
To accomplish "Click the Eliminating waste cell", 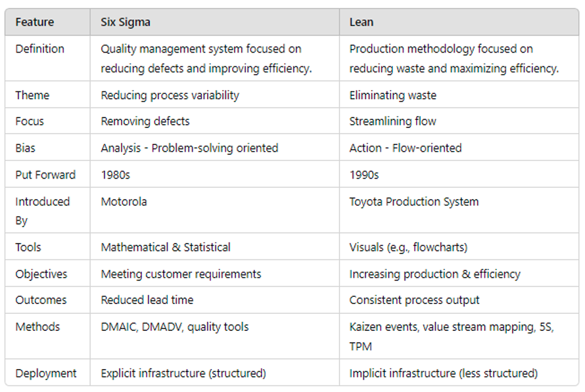I will [x=392, y=95].
